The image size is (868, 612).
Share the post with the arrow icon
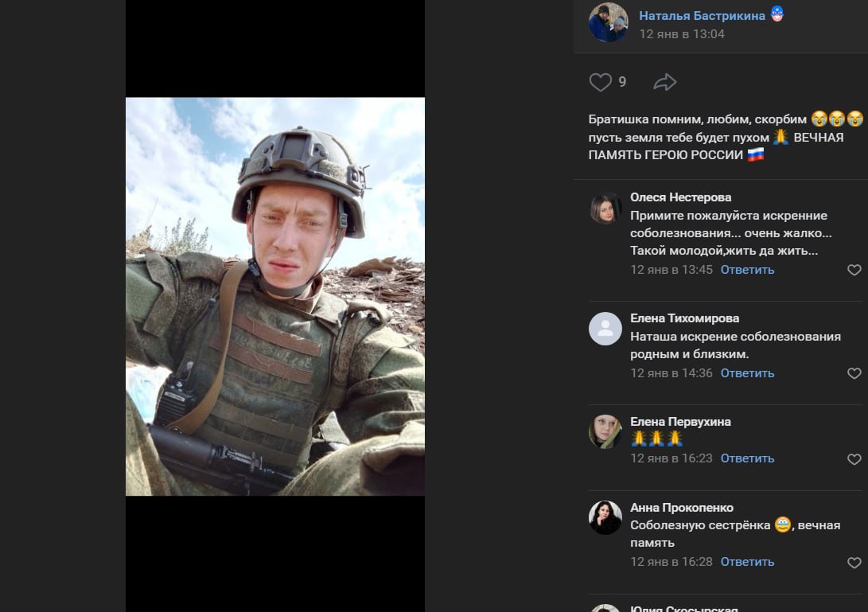(665, 83)
